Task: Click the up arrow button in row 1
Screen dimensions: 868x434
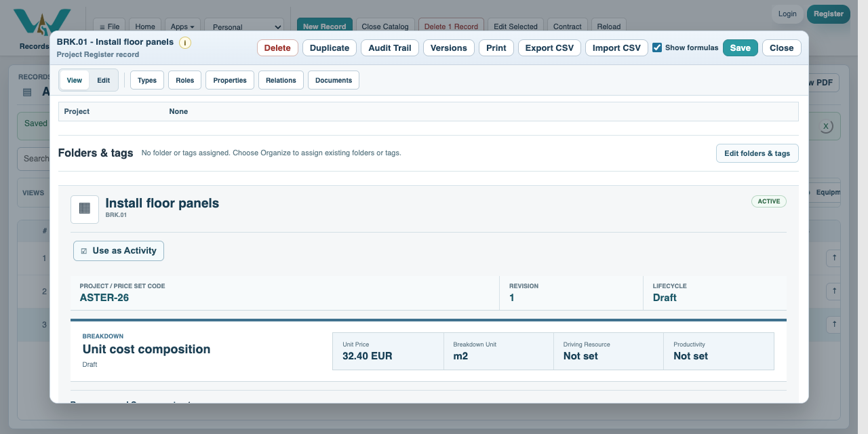Action: (x=834, y=258)
